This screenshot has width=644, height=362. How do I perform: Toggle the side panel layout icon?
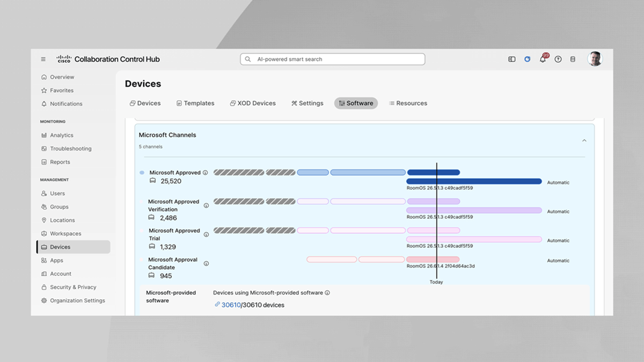click(x=512, y=59)
